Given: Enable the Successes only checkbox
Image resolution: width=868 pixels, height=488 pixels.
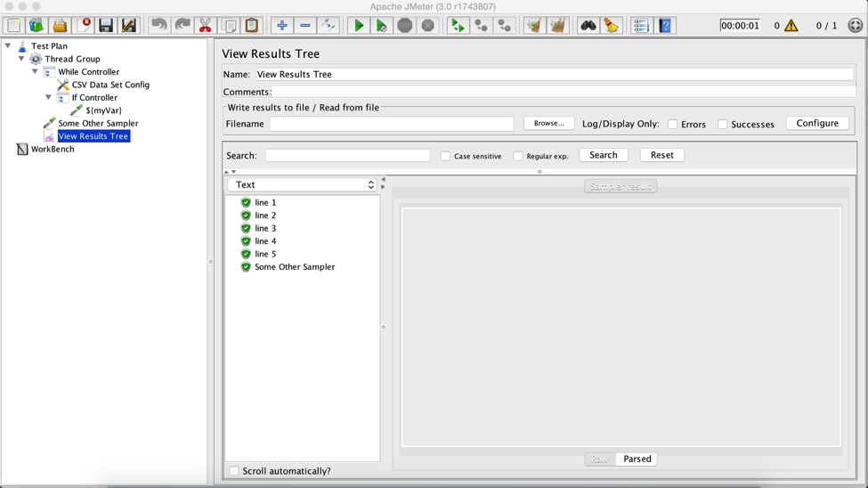Looking at the screenshot, I should [x=722, y=124].
